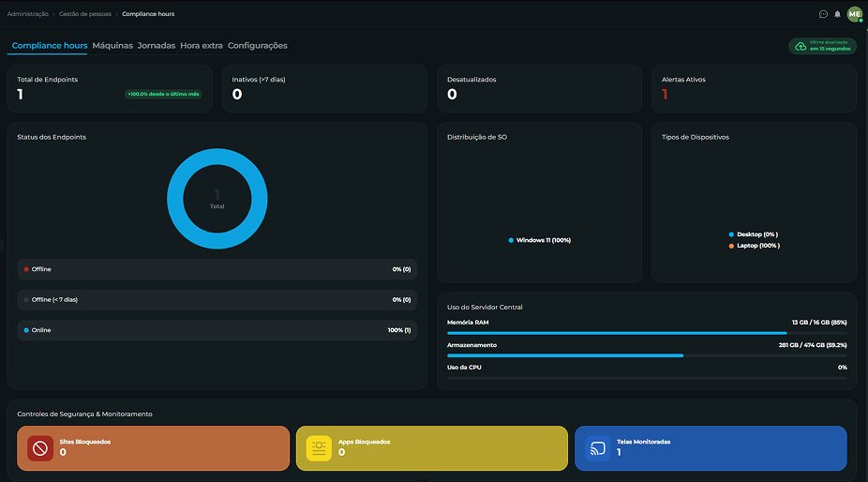The width and height of the screenshot is (868, 482).
Task: Click the Tipos de Dispositivos heading
Action: click(x=696, y=138)
